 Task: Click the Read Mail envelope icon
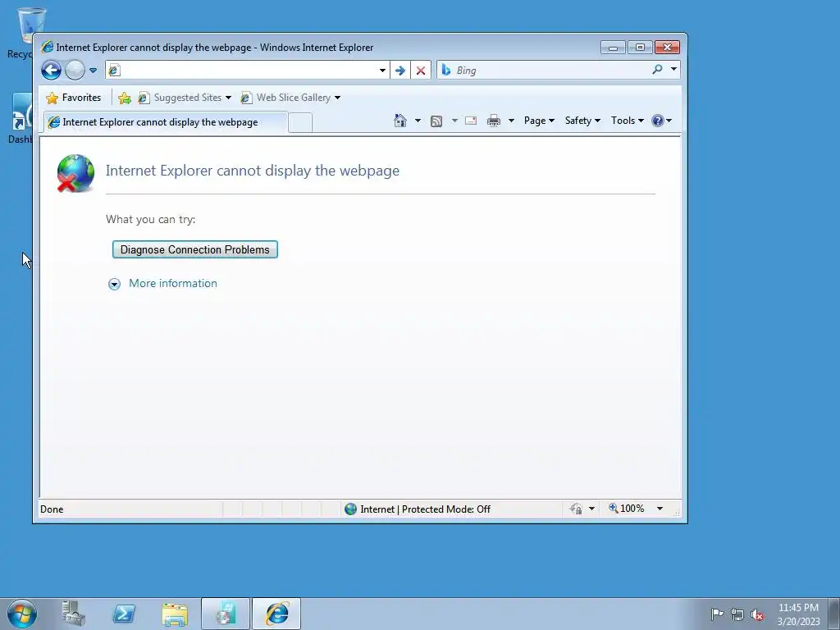tap(471, 121)
